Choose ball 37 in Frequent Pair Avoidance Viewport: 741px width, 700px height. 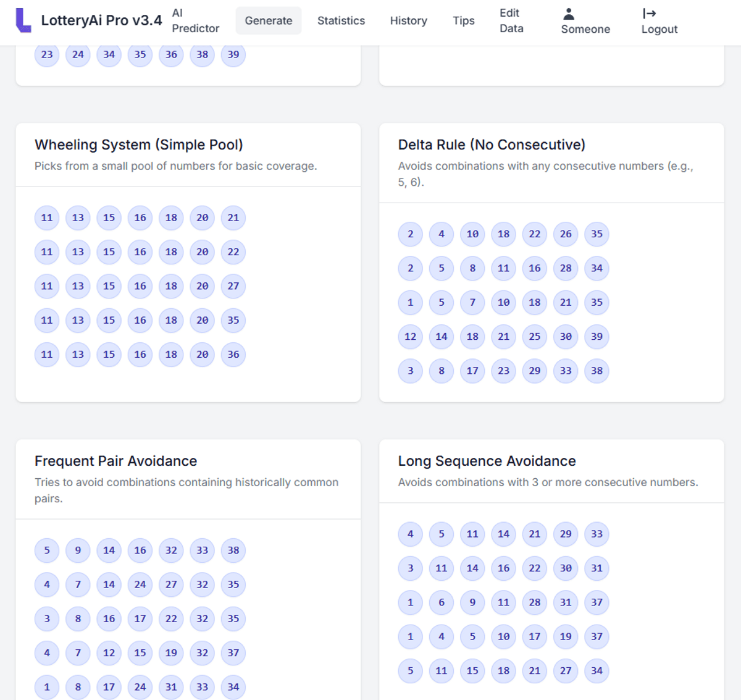(233, 653)
